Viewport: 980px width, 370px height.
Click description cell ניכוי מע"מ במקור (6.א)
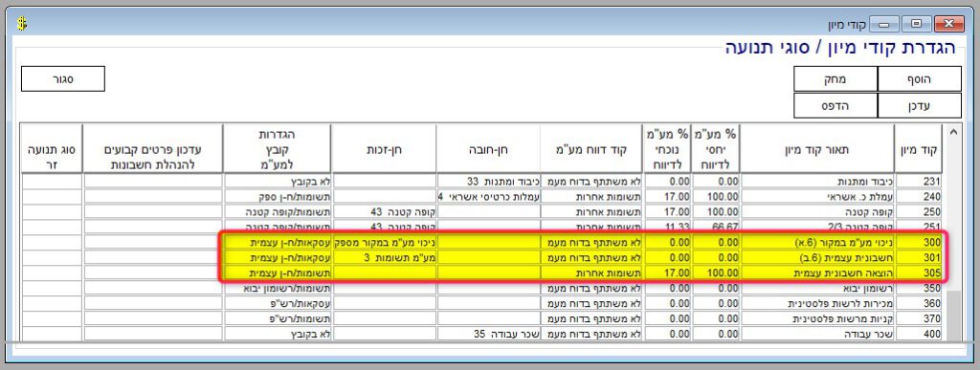click(817, 242)
